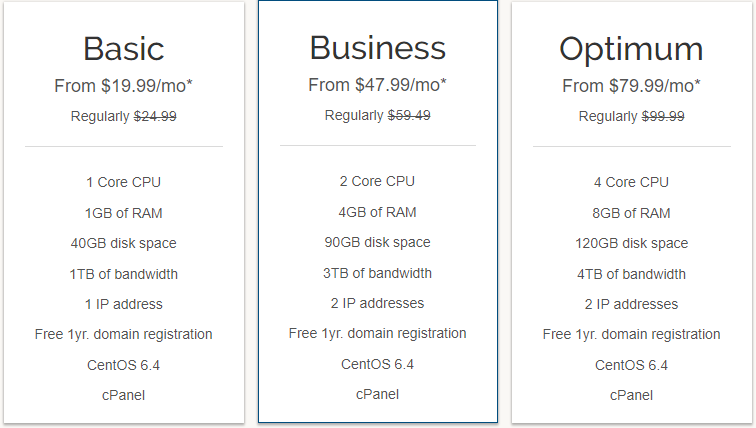756x428 pixels.
Task: Click the 4GB of RAM feature
Action: tap(377, 212)
